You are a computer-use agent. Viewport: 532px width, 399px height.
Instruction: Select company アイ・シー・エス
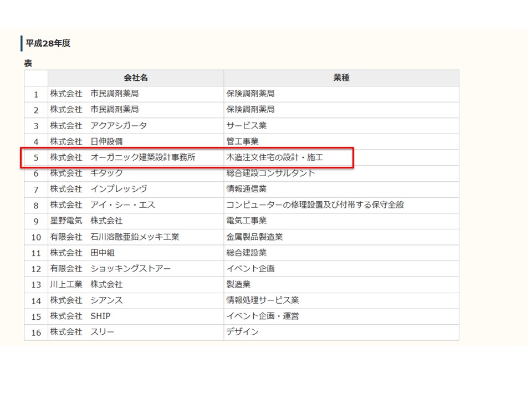[122, 205]
